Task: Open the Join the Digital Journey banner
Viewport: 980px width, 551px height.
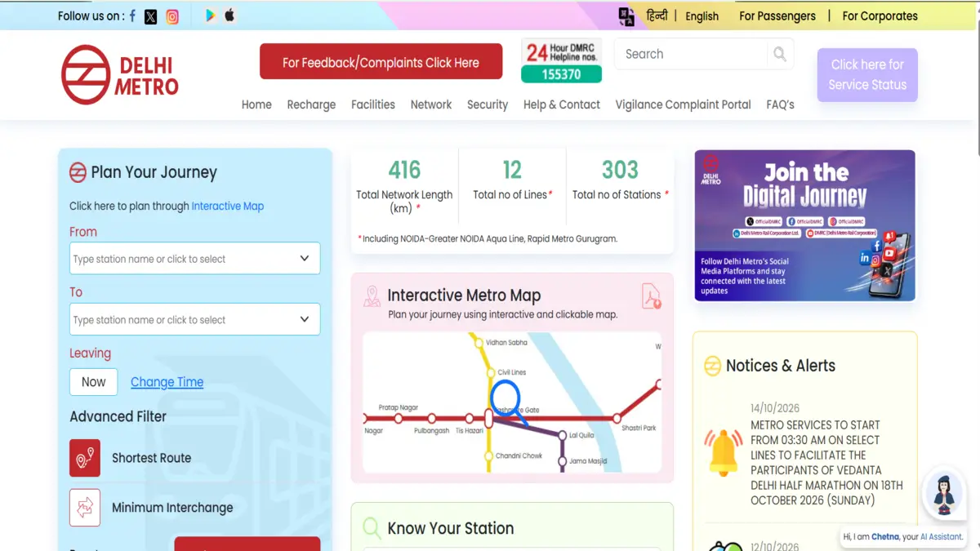Action: click(804, 225)
